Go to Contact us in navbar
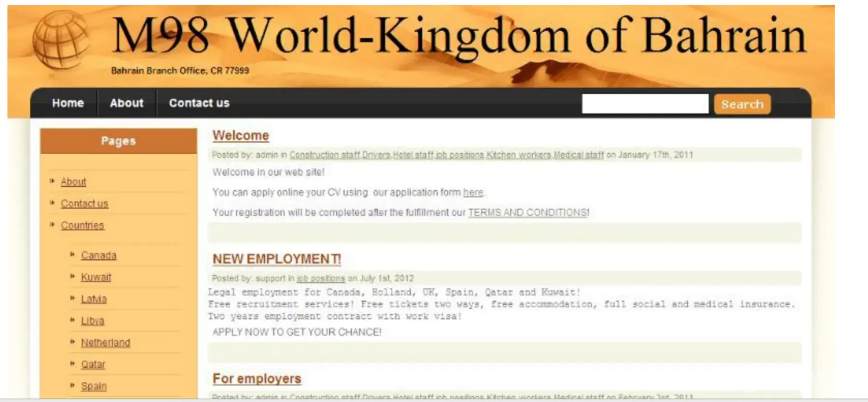The width and height of the screenshot is (868, 402). click(x=199, y=103)
